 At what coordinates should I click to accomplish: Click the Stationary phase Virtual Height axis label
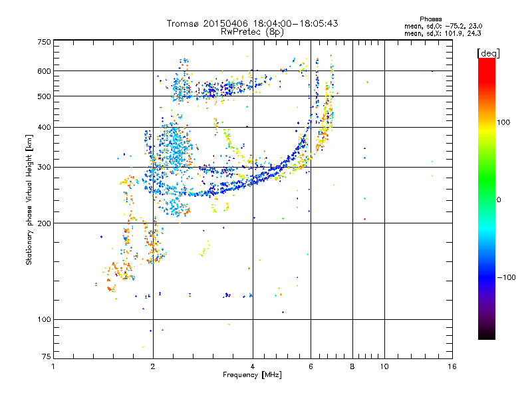(x=29, y=199)
